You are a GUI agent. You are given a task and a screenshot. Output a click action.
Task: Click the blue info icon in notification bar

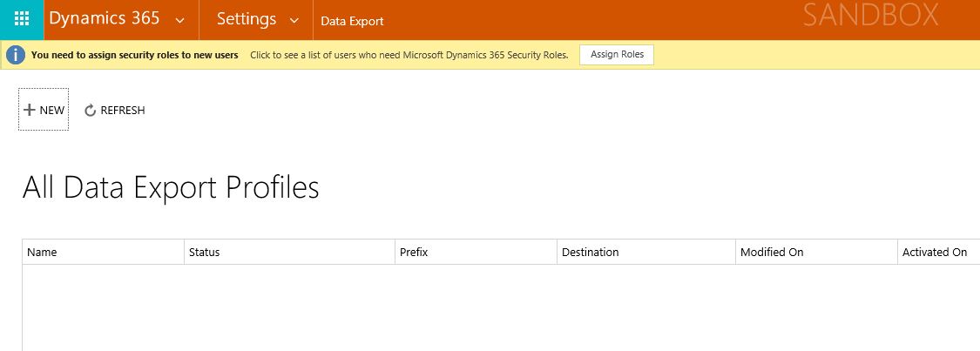[16, 55]
